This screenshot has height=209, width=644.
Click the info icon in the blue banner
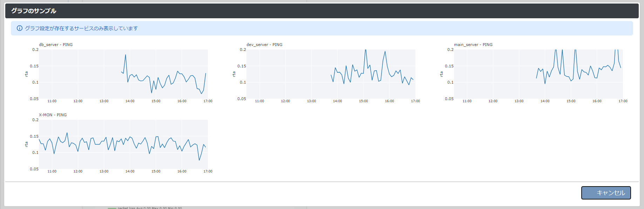pyautogui.click(x=20, y=28)
